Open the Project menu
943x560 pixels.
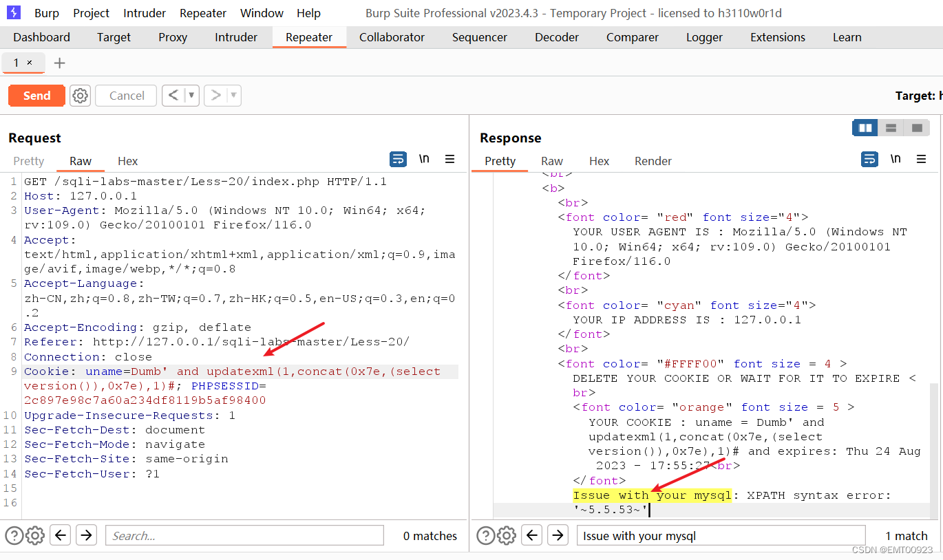(x=92, y=13)
